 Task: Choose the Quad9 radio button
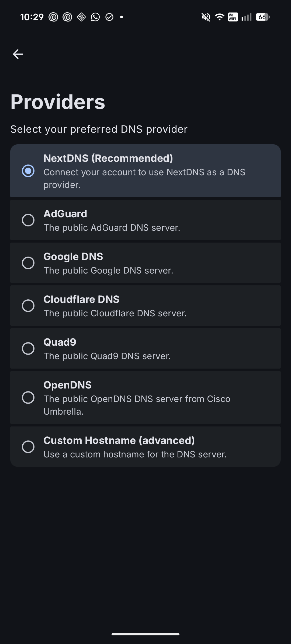pos(28,349)
